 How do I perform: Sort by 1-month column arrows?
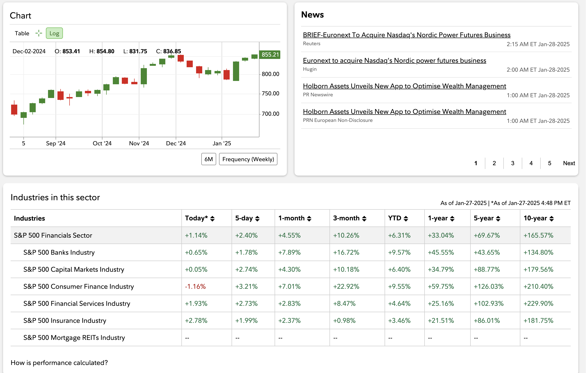click(x=310, y=219)
